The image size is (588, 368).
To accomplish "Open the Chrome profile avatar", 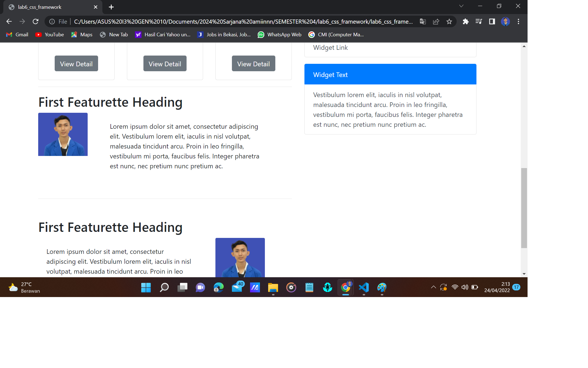I will click(x=505, y=21).
